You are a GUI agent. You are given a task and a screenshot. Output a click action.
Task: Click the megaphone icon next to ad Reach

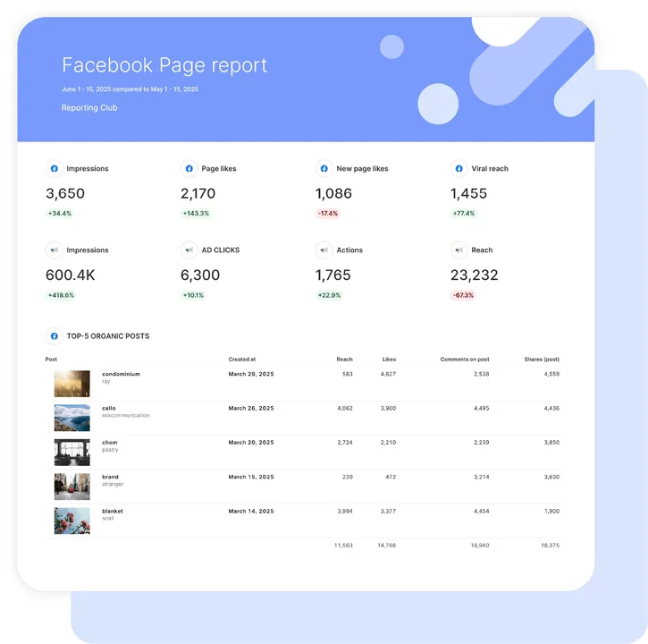459,250
